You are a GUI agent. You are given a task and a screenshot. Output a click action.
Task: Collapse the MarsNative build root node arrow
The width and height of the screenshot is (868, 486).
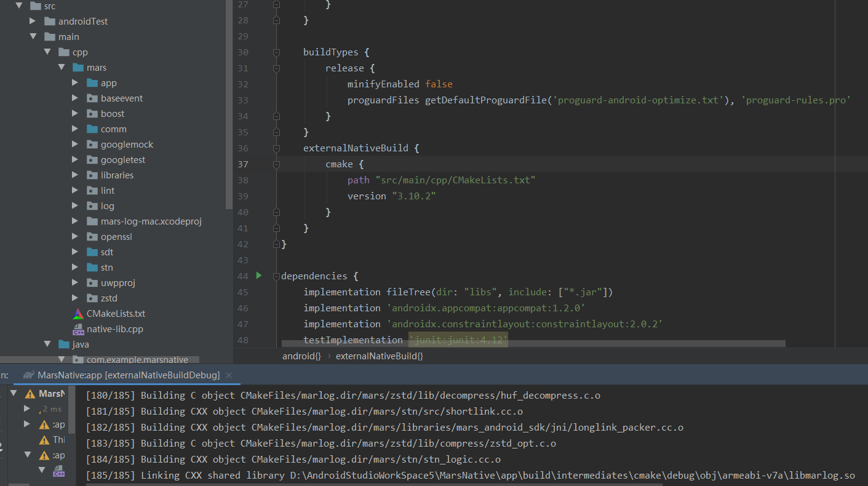[14, 394]
